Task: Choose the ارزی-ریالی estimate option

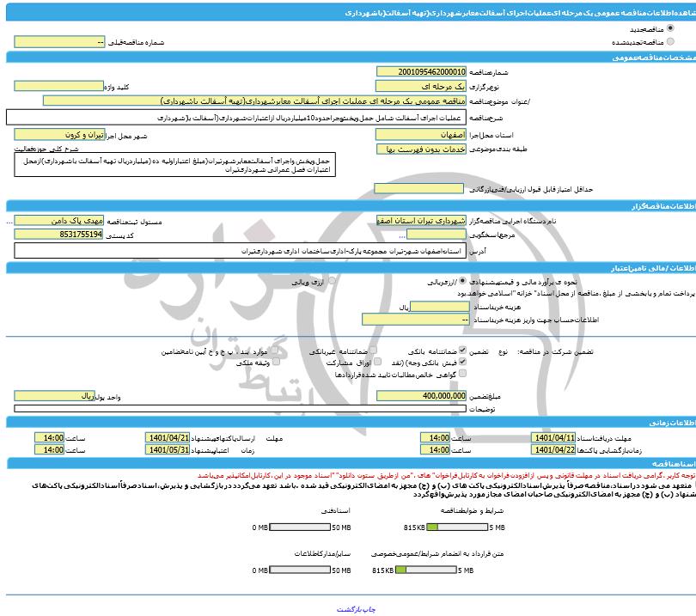Action: pyautogui.click(x=465, y=281)
